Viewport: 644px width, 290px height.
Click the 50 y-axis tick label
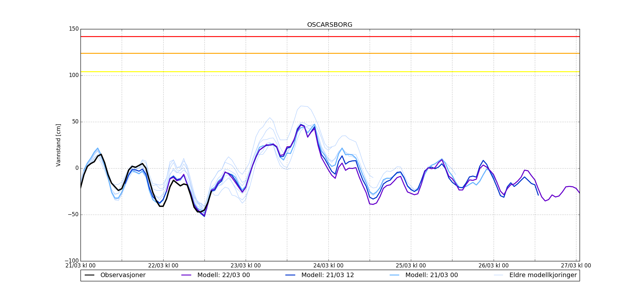pyautogui.click(x=75, y=122)
